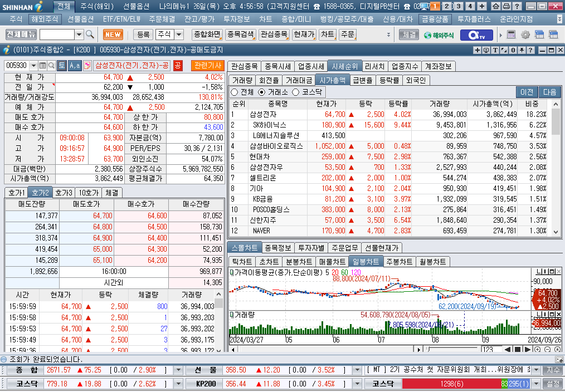
Task: Open 선물 index dropdown in bottom bar
Action: (357, 370)
